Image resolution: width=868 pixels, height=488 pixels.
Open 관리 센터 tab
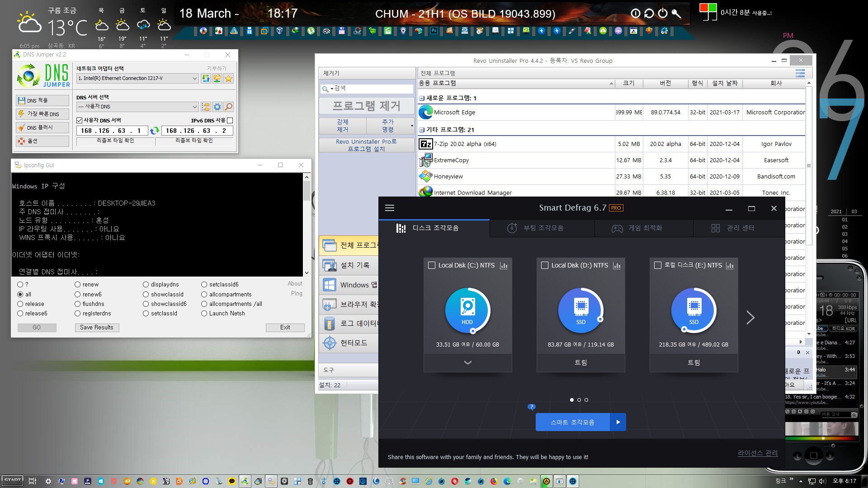[x=739, y=228]
